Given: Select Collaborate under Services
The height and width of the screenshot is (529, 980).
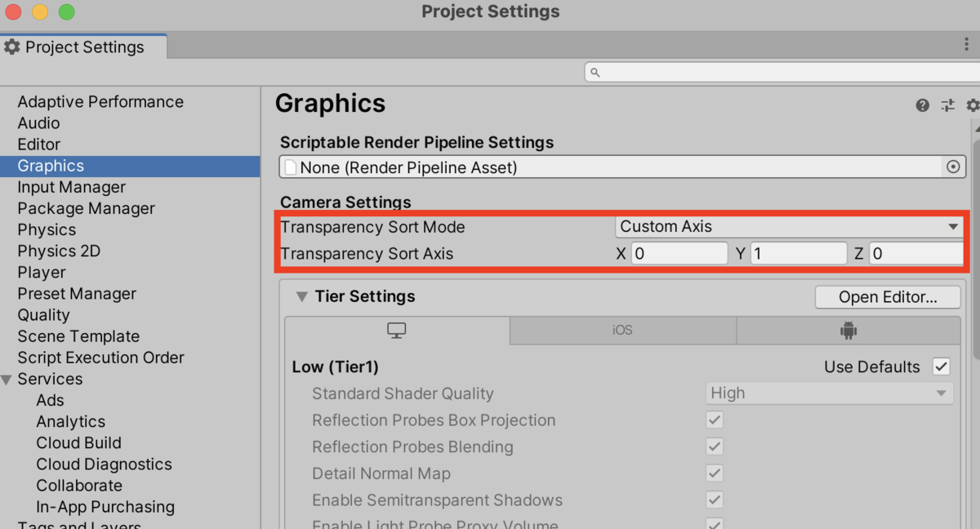Looking at the screenshot, I should pos(78,485).
